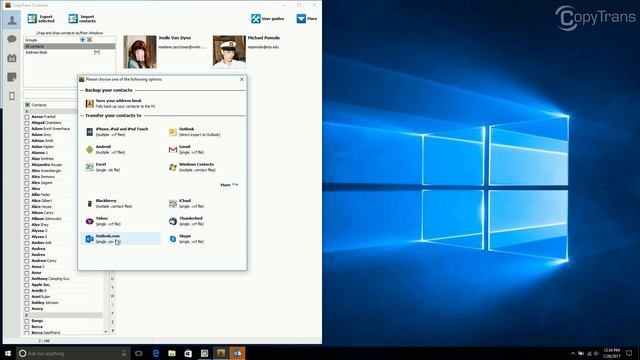Open the Windows Start menu
Image resolution: width=640 pixels, height=360 pixels.
(x=8, y=353)
